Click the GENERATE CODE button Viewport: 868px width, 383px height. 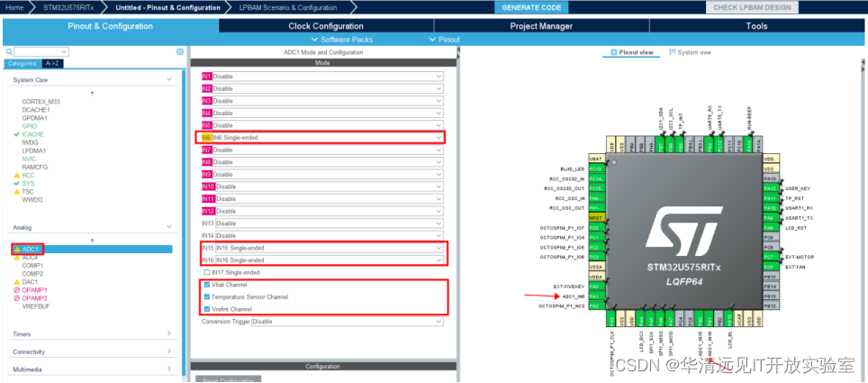point(531,8)
